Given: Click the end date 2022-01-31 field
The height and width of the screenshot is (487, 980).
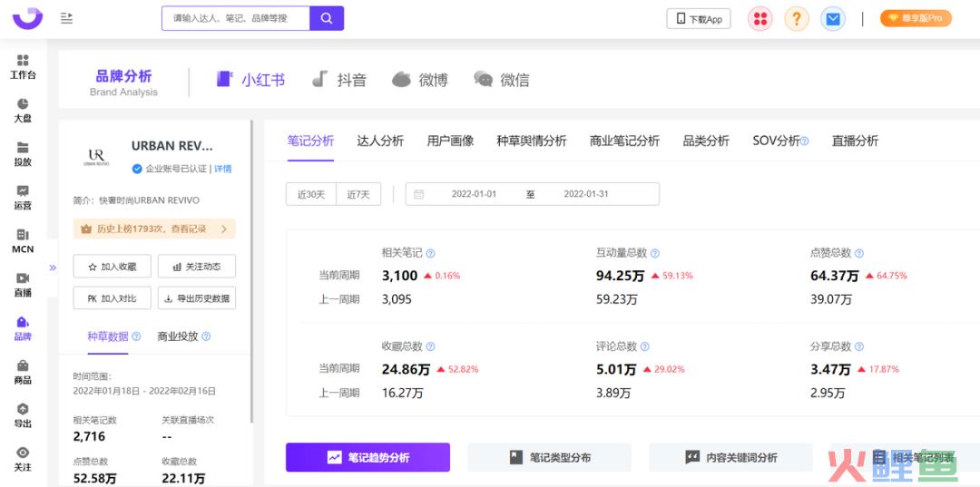Looking at the screenshot, I should [x=586, y=194].
